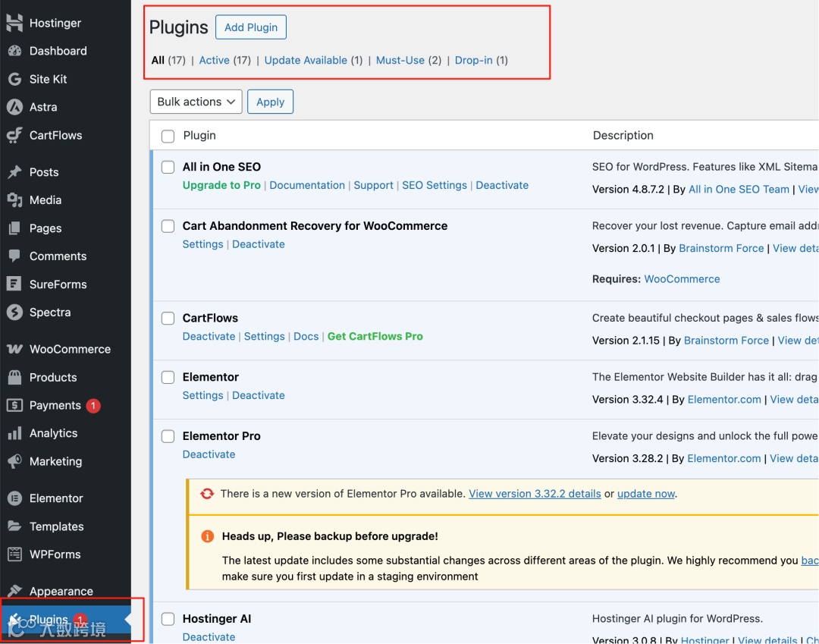Click the Products box icon
This screenshot has width=819, height=644.
click(x=14, y=377)
